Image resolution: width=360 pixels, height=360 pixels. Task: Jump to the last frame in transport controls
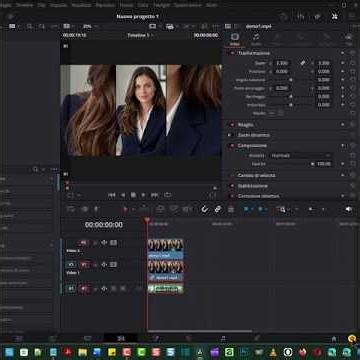[154, 195]
